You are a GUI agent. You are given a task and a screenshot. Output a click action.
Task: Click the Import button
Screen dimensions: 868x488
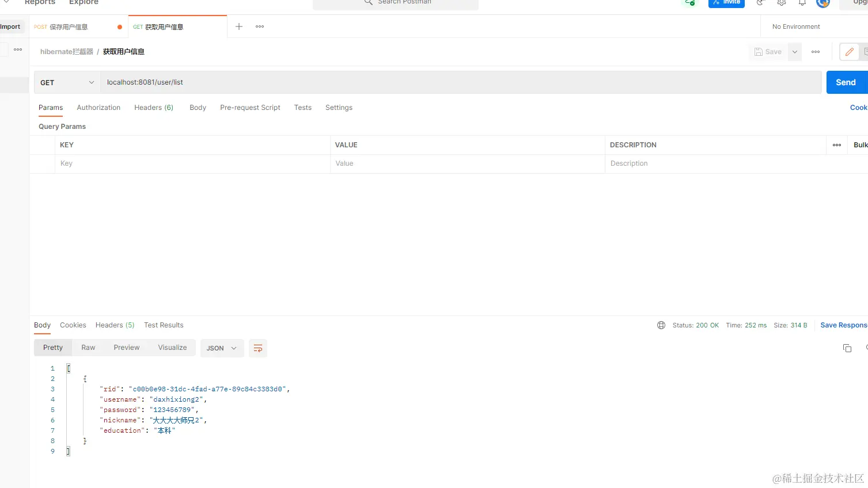coord(12,26)
